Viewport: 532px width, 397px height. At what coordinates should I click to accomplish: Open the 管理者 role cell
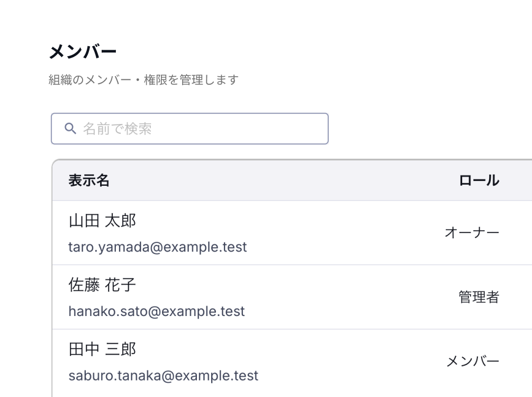point(479,297)
